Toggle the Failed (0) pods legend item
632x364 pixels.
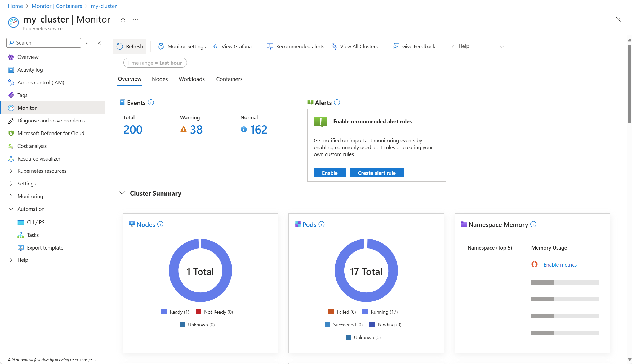pyautogui.click(x=342, y=312)
